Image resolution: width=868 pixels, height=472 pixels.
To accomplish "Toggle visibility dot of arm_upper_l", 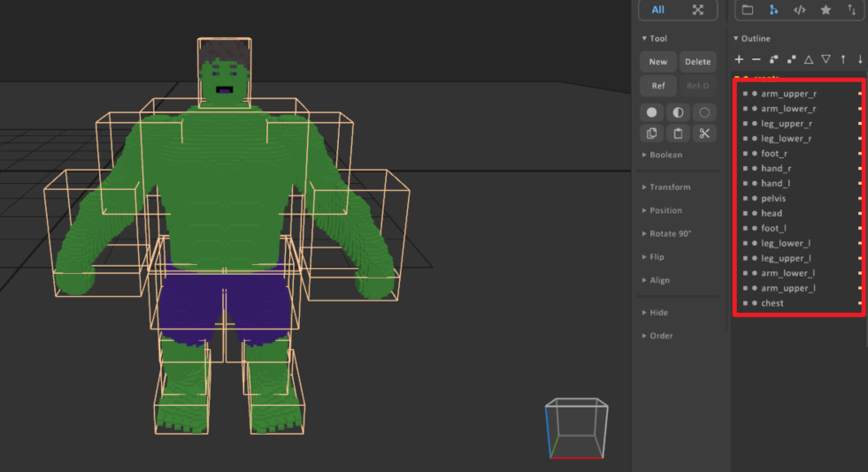I will click(x=755, y=288).
